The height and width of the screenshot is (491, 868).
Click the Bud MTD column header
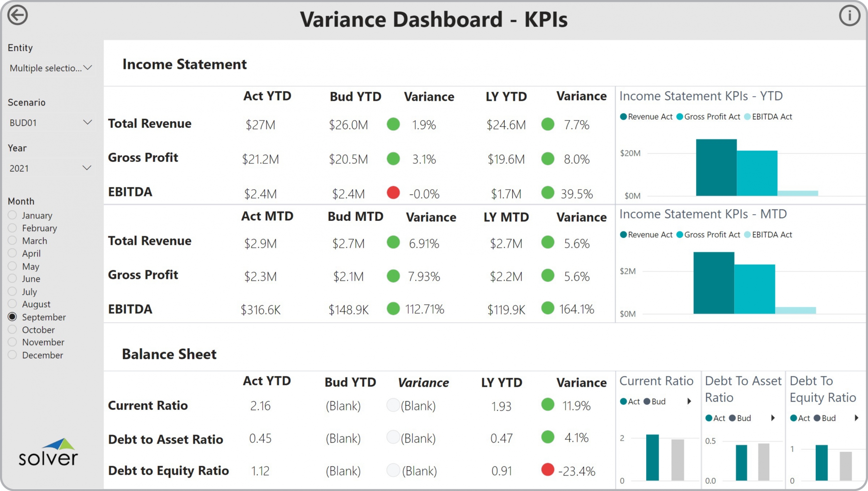(355, 216)
